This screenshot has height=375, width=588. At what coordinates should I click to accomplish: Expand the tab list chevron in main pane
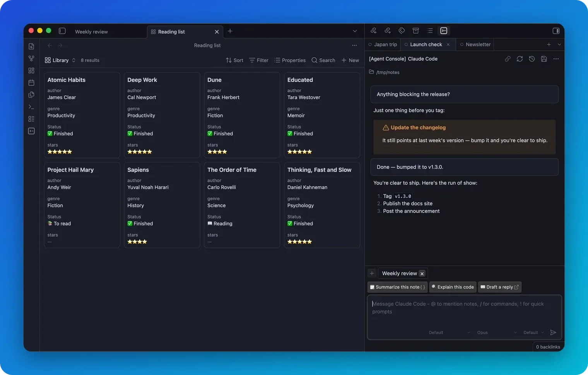[x=355, y=31]
